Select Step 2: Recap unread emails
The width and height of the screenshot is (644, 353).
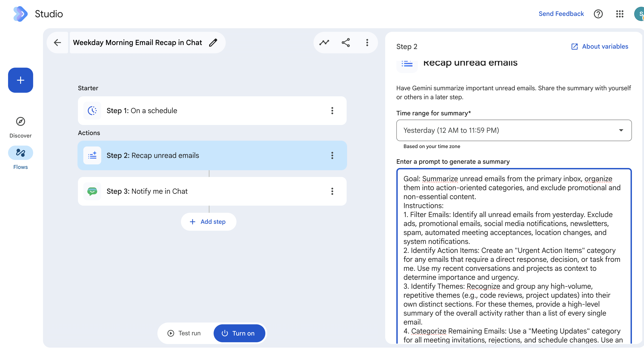pyautogui.click(x=212, y=155)
